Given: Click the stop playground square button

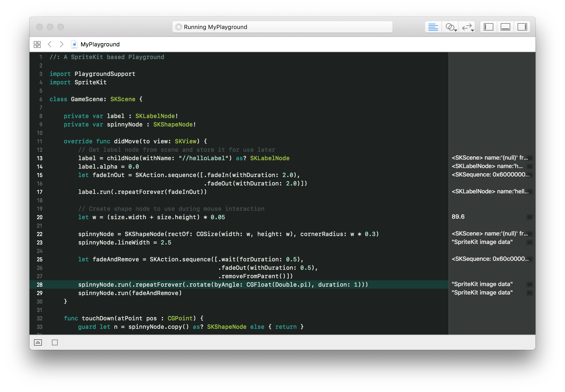Looking at the screenshot, I should click(x=55, y=342).
